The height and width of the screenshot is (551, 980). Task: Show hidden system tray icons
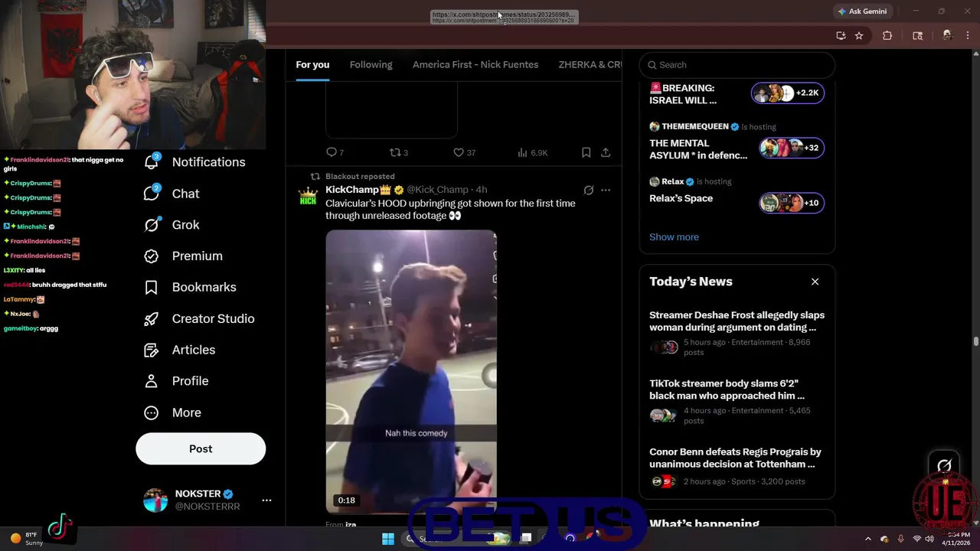tap(867, 539)
